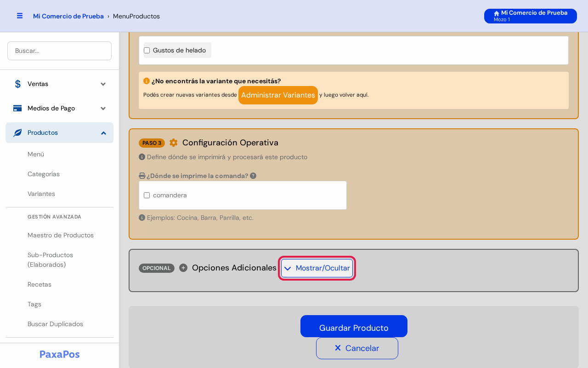Click the leaf icon beside Productos

(17, 132)
